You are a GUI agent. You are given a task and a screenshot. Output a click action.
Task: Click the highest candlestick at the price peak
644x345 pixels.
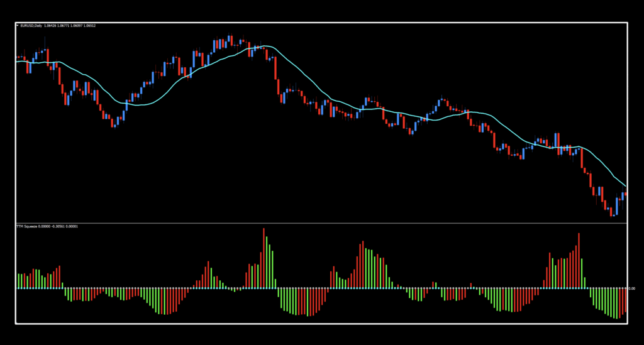click(x=229, y=40)
